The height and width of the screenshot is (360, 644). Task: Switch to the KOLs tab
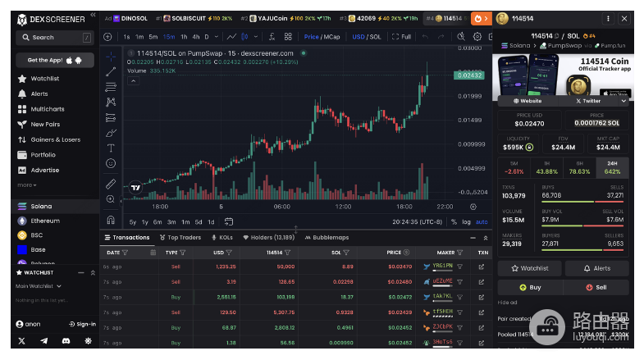(x=222, y=237)
